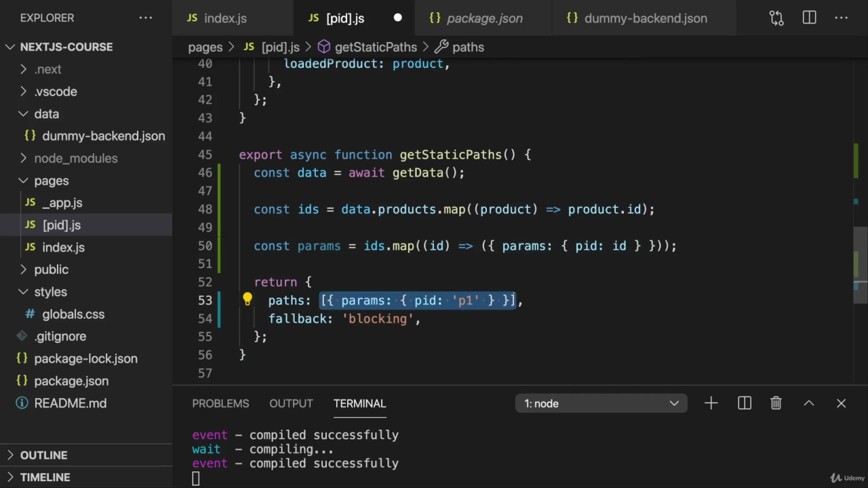Click the info icon beside README.md
This screenshot has height=488, width=868.
22,403
